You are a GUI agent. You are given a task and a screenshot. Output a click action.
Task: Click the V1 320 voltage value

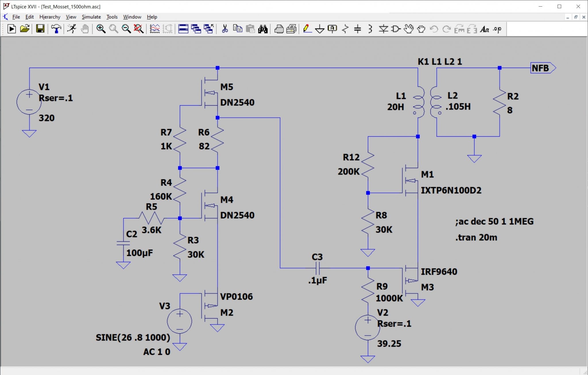[47, 118]
